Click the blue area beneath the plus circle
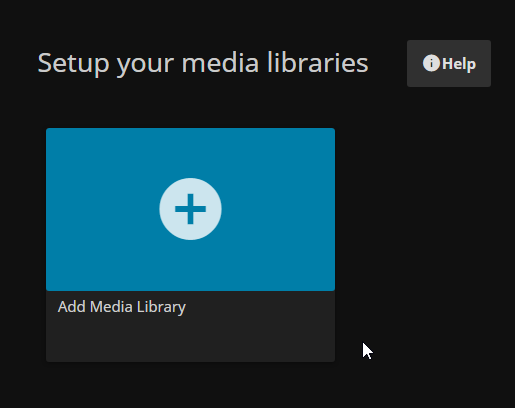Image resolution: width=515 pixels, height=408 pixels. click(190, 265)
